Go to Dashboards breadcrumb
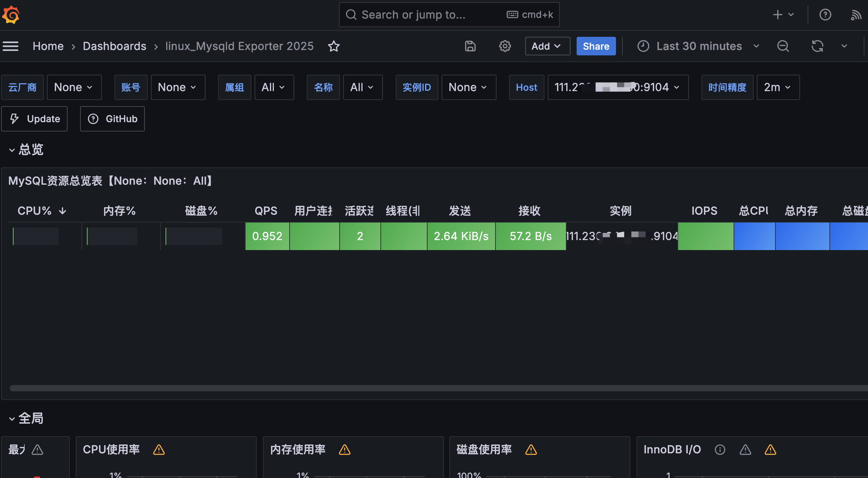Screen dimensions: 868x478 point(114,46)
